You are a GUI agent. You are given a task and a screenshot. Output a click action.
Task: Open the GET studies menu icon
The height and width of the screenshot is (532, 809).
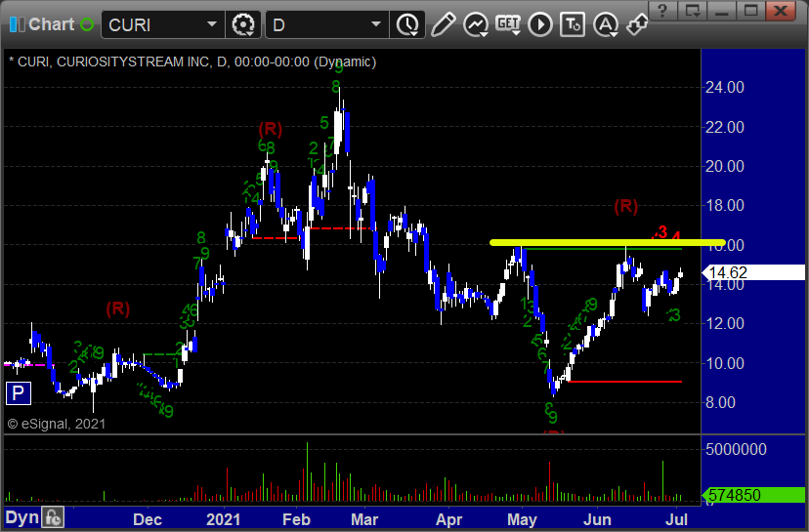point(508,24)
